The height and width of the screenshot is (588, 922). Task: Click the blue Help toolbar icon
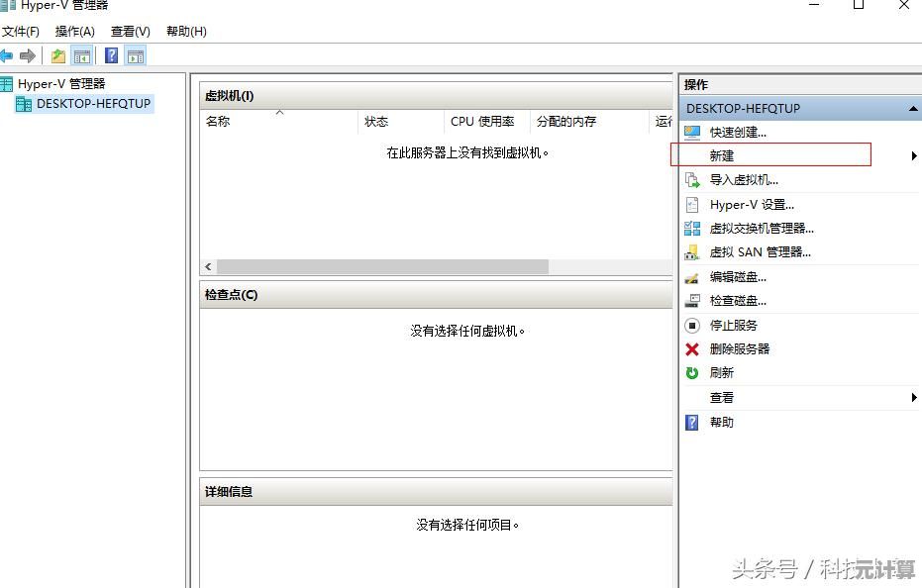[x=111, y=55]
